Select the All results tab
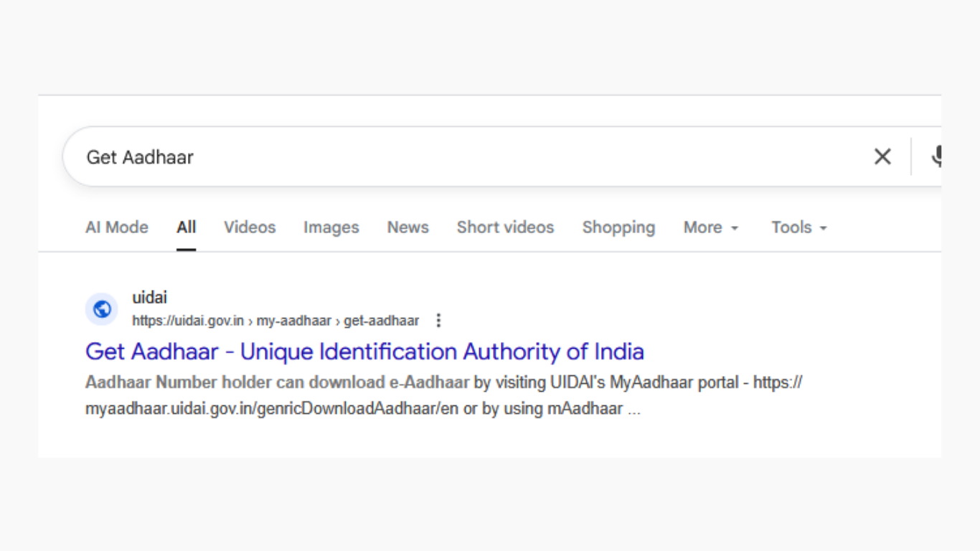The width and height of the screenshot is (980, 551). click(187, 227)
